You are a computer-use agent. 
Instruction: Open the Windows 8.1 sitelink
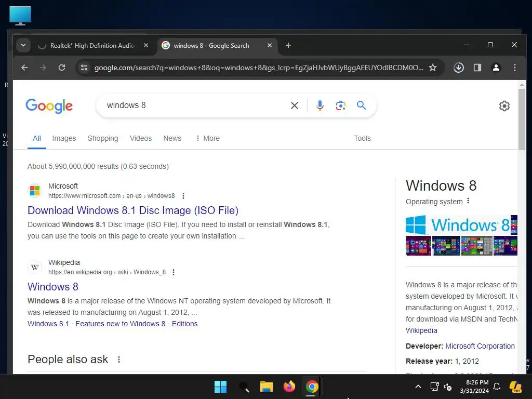(48, 324)
